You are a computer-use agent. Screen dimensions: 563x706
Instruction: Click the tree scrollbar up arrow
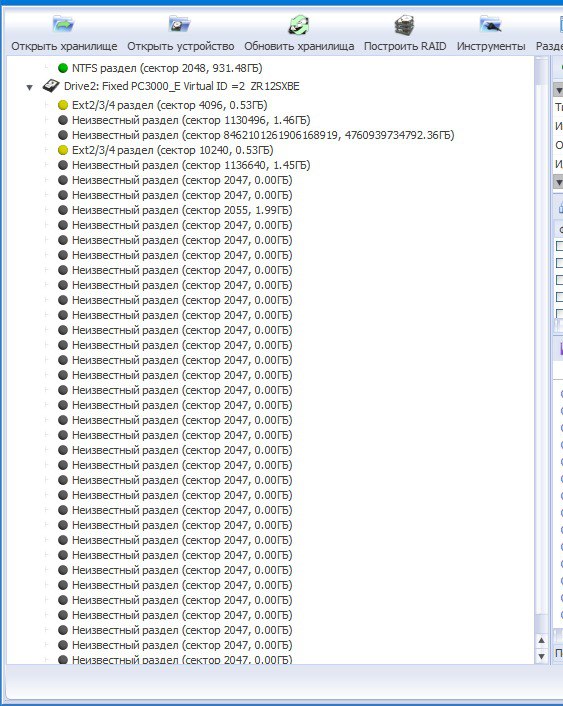[541, 640]
